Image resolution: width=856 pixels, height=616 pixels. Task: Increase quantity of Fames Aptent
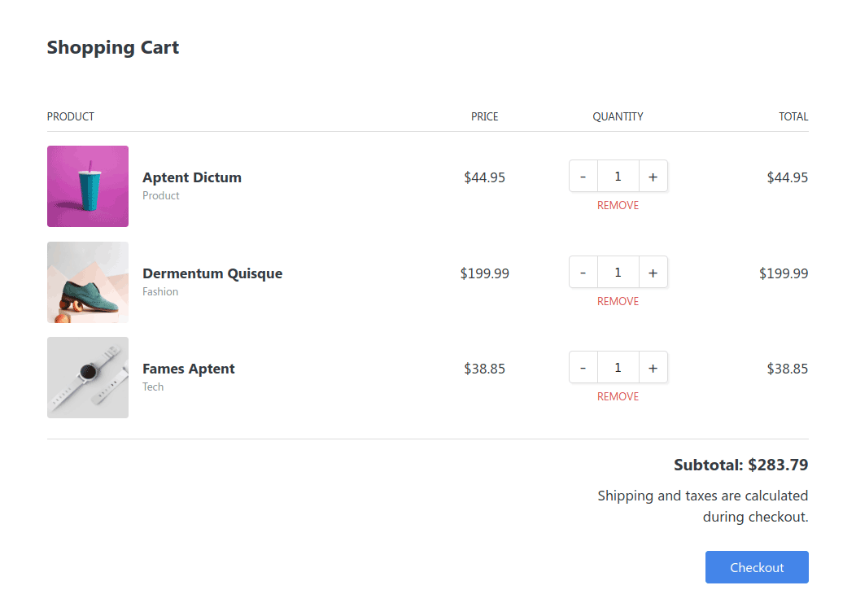click(653, 368)
